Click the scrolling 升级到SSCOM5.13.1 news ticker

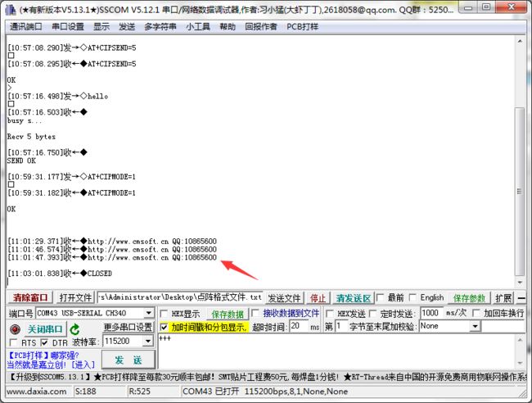tap(266, 377)
